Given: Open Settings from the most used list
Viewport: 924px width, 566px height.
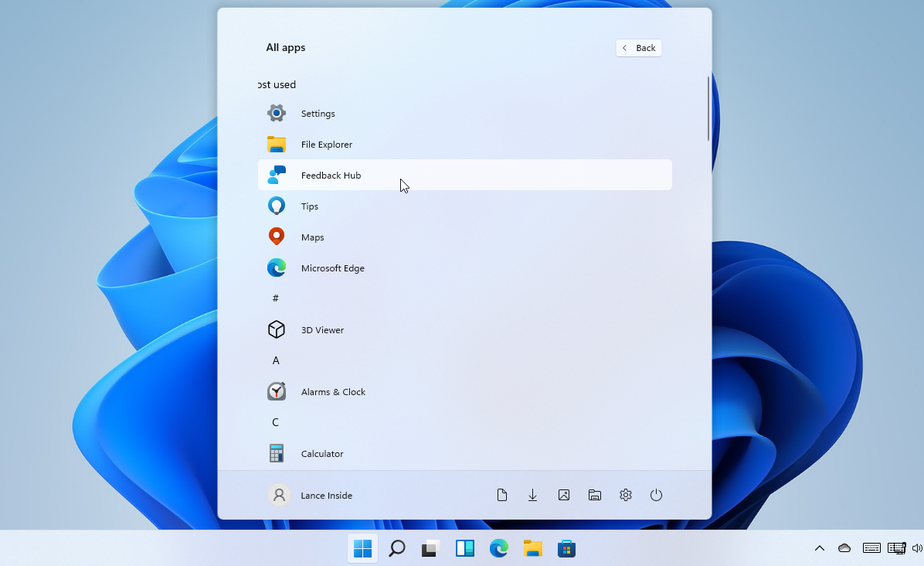Looking at the screenshot, I should coord(464,113).
